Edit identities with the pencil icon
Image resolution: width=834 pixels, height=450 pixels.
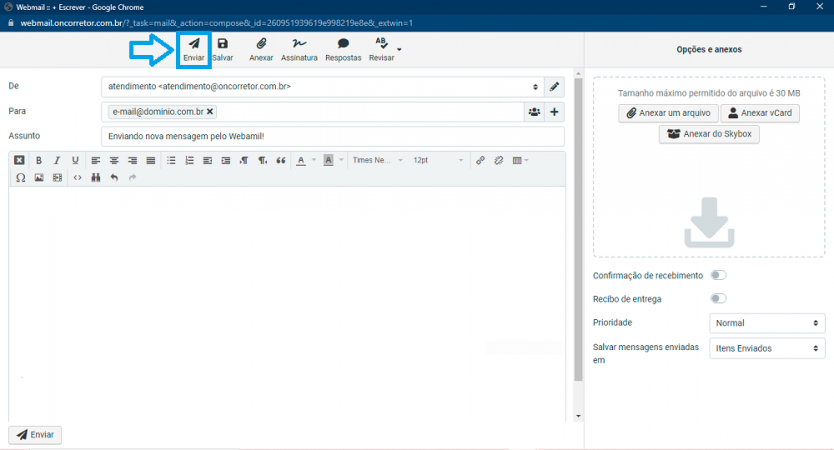pos(554,87)
